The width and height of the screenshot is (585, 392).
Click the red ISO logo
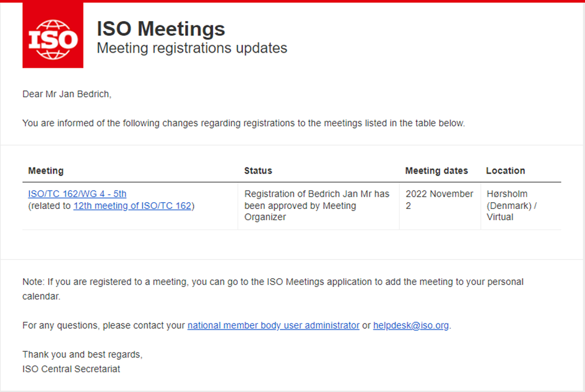[x=53, y=37]
